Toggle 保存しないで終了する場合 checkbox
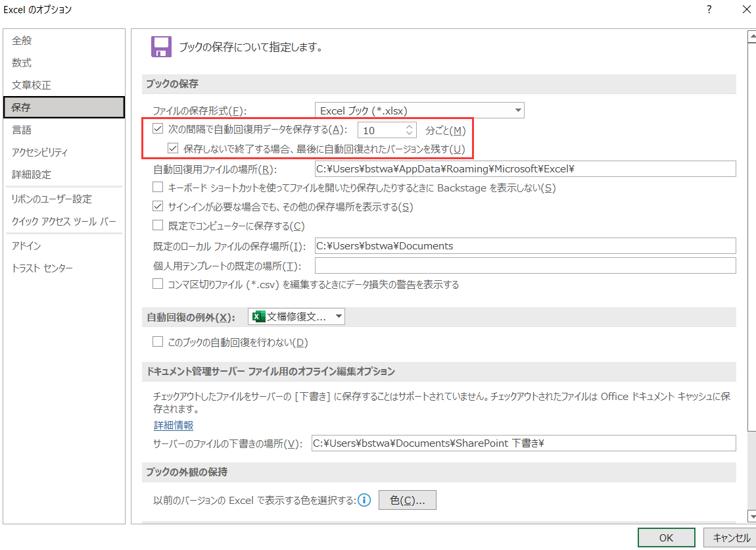This screenshot has width=756, height=550. [x=173, y=148]
